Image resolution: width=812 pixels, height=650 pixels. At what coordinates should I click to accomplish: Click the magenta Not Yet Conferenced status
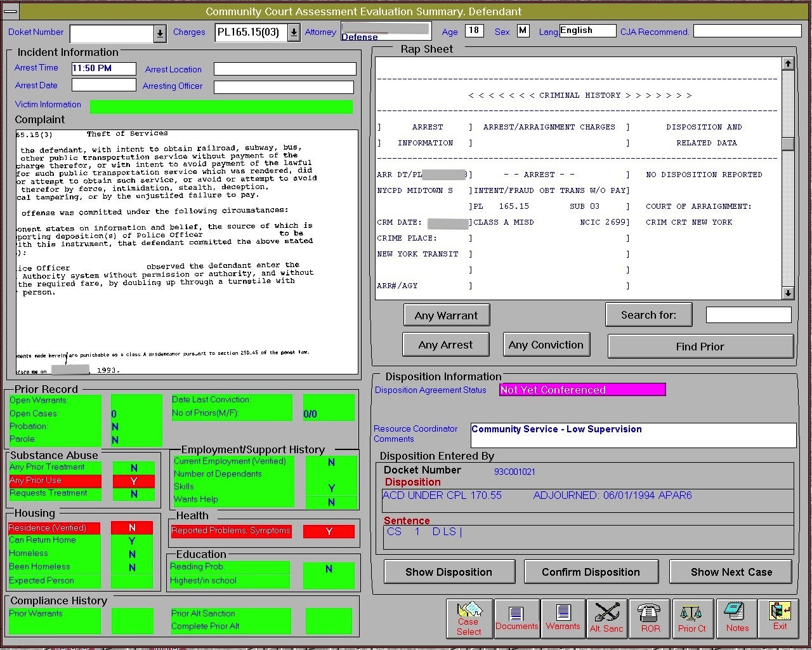pos(582,390)
